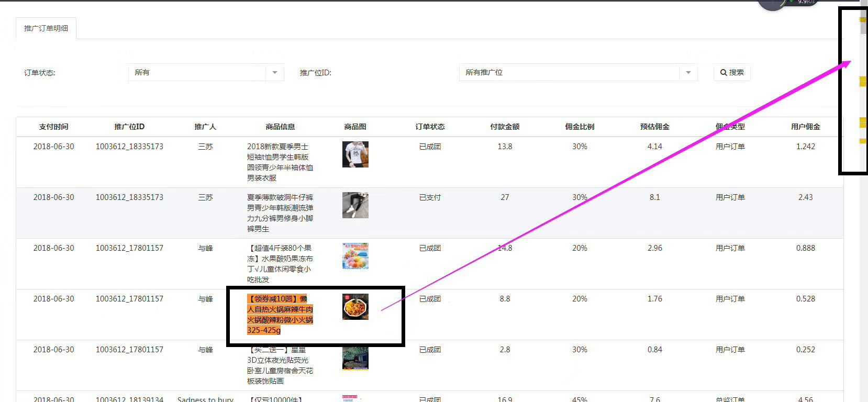868x402 pixels.
Task: Click the 预估佣金 column header
Action: coord(655,127)
